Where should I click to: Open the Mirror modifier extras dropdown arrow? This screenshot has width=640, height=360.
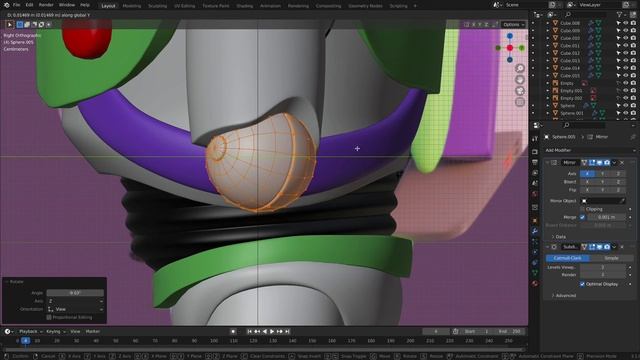(x=614, y=162)
